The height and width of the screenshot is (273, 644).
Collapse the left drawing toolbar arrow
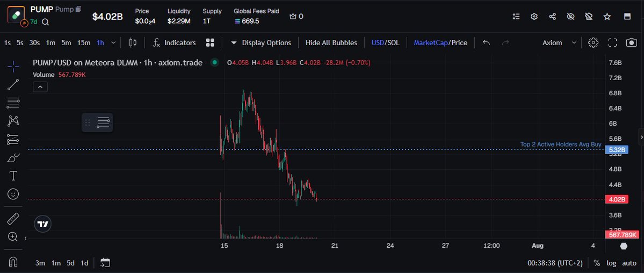click(x=26, y=238)
